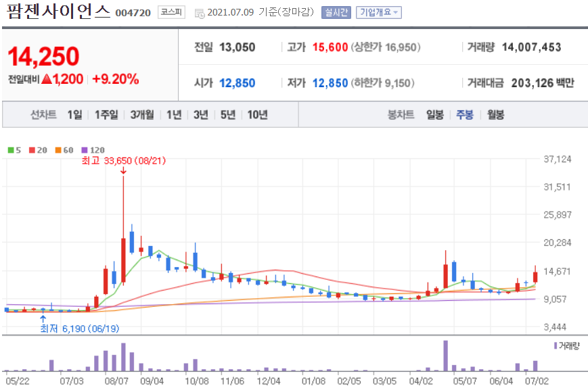The image size is (588, 390).
Task: Click the 08/07 date axis label
Action: point(116,381)
